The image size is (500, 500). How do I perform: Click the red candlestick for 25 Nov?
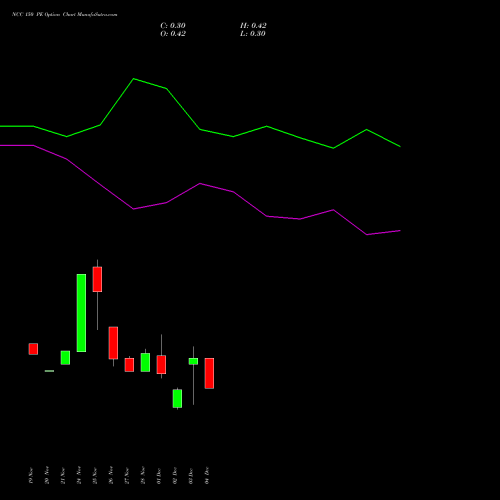[97, 279]
